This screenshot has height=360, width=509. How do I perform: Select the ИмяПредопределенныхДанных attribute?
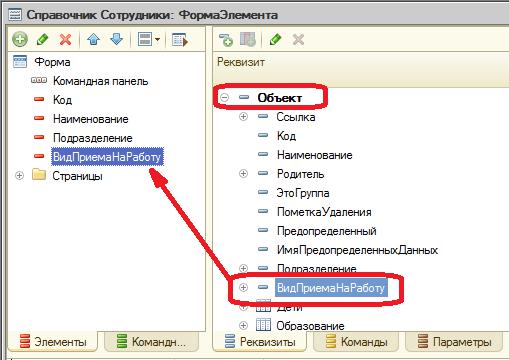click(x=357, y=250)
